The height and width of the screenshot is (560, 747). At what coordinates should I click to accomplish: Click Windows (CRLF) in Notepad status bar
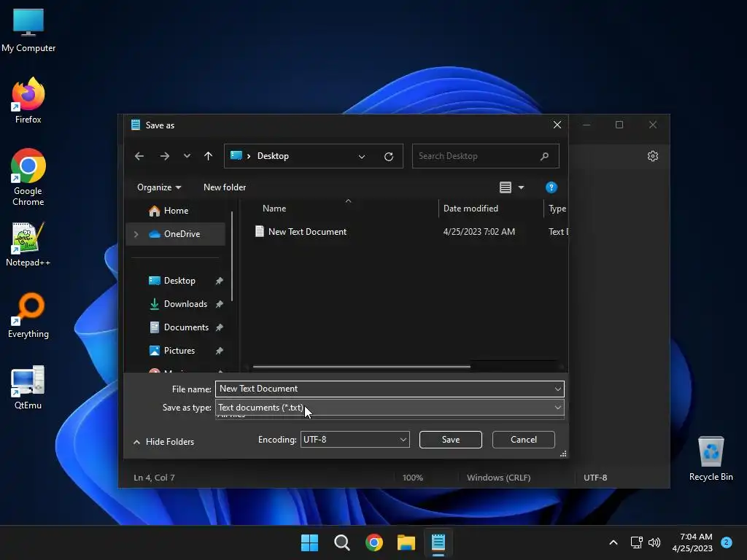click(x=498, y=478)
